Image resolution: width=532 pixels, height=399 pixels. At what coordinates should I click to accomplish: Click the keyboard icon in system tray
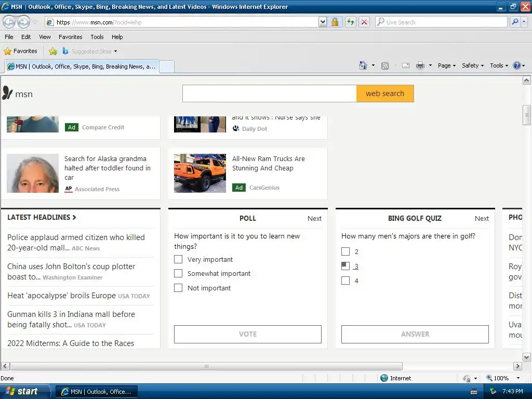click(x=474, y=392)
